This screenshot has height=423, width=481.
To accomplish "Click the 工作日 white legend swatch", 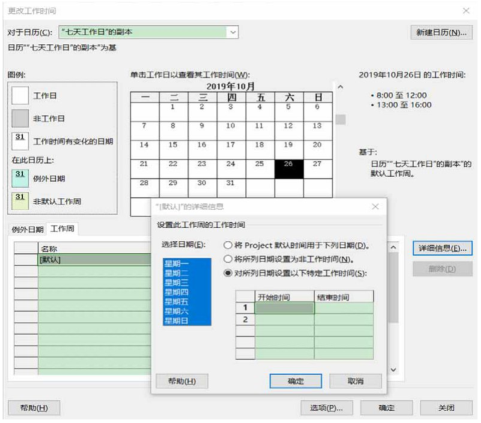I will point(20,96).
